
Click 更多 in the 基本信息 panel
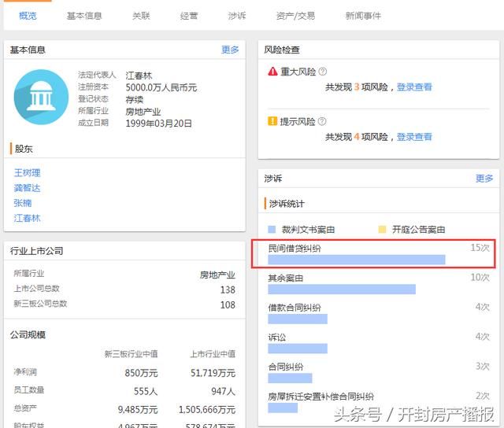230,50
